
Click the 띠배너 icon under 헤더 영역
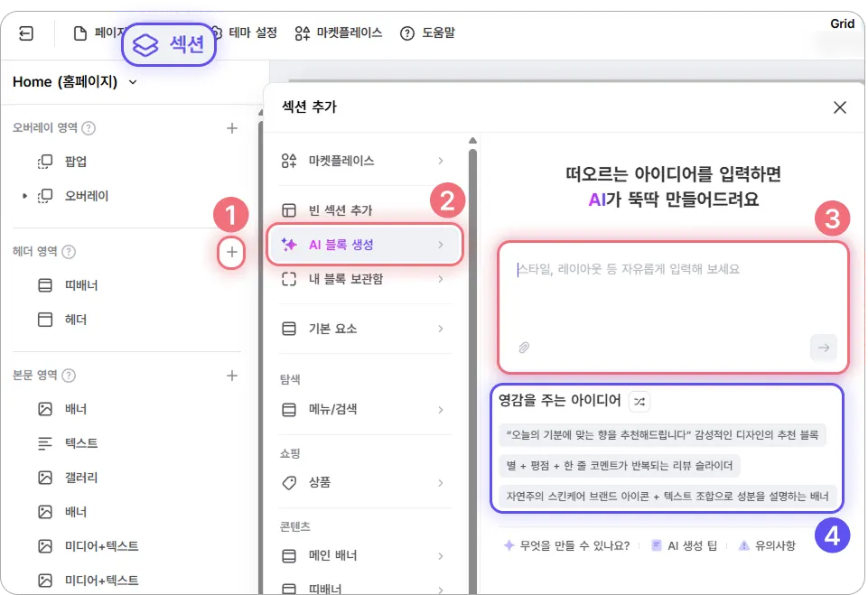45,285
